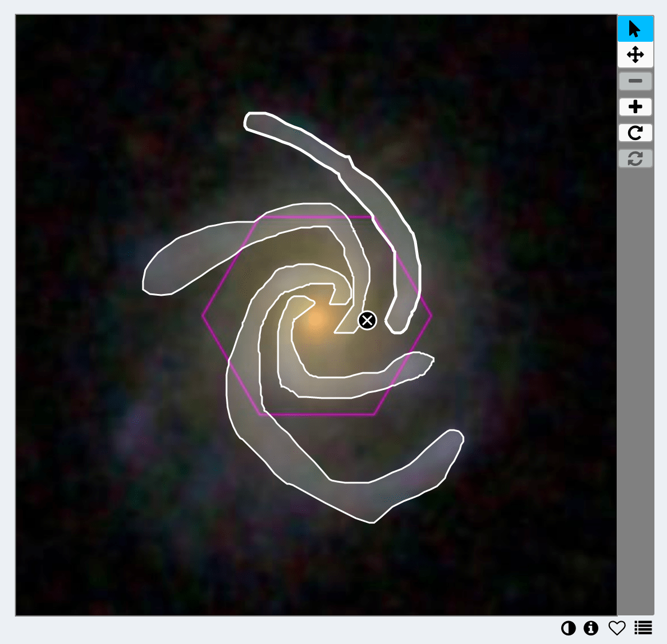Toggle inverted image colors half-circle icon
This screenshot has height=644, width=667.
(x=568, y=628)
